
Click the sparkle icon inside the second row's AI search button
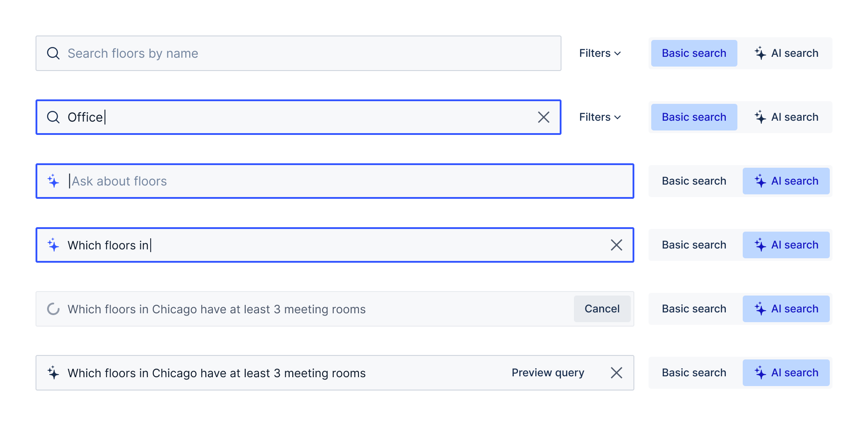(x=760, y=117)
